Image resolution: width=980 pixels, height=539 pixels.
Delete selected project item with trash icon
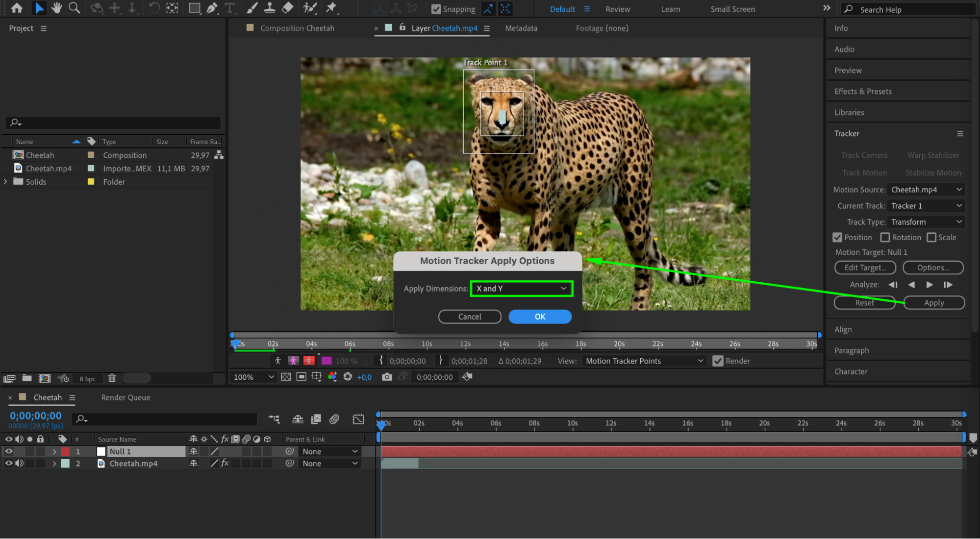coord(112,378)
